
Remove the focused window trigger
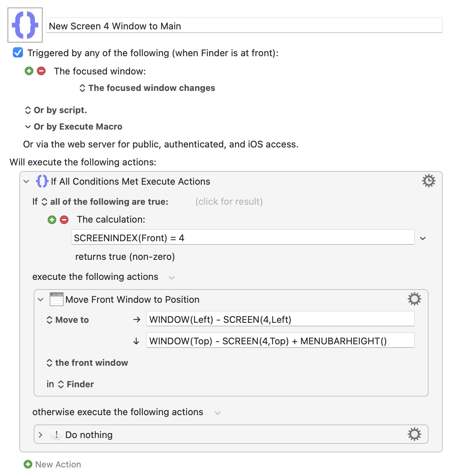(x=41, y=71)
